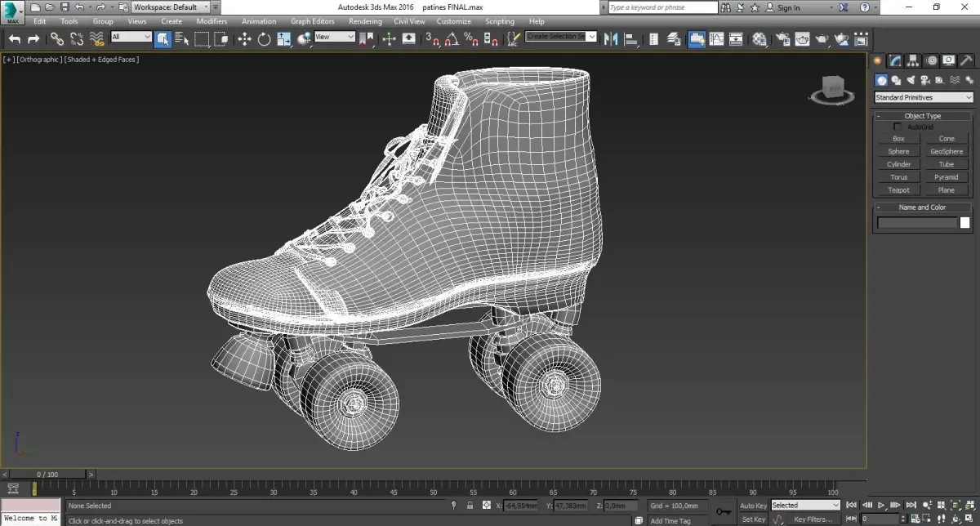
Task: Select the Select and Move tool
Action: pyautogui.click(x=244, y=38)
